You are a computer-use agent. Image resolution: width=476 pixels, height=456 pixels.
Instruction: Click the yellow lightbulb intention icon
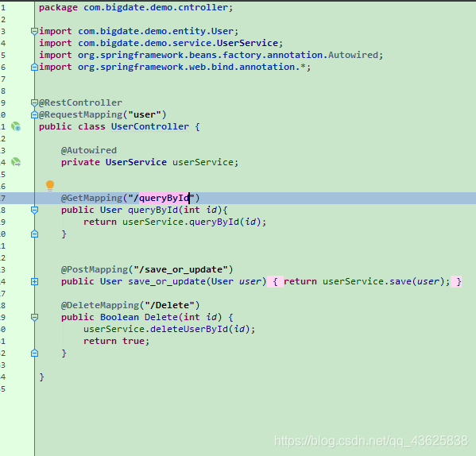point(50,185)
